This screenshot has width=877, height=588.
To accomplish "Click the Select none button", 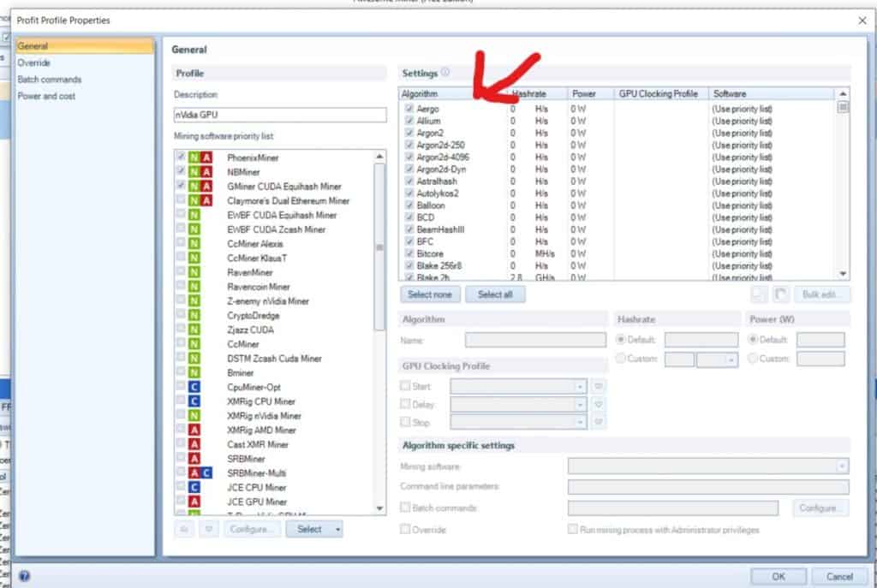I will [x=430, y=294].
